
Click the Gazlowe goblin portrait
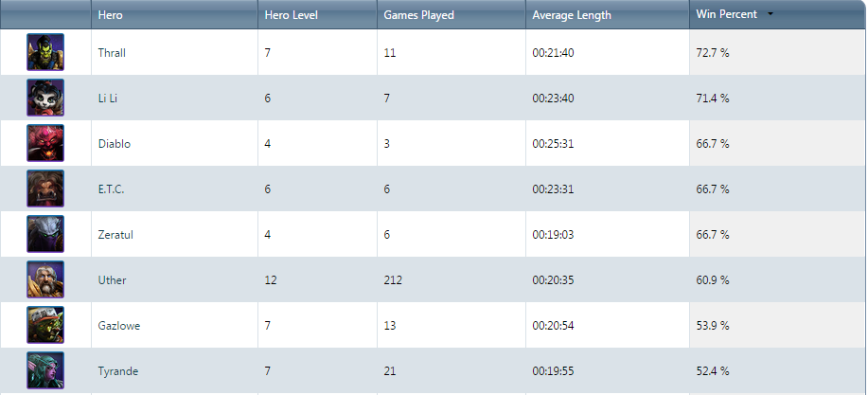45,325
